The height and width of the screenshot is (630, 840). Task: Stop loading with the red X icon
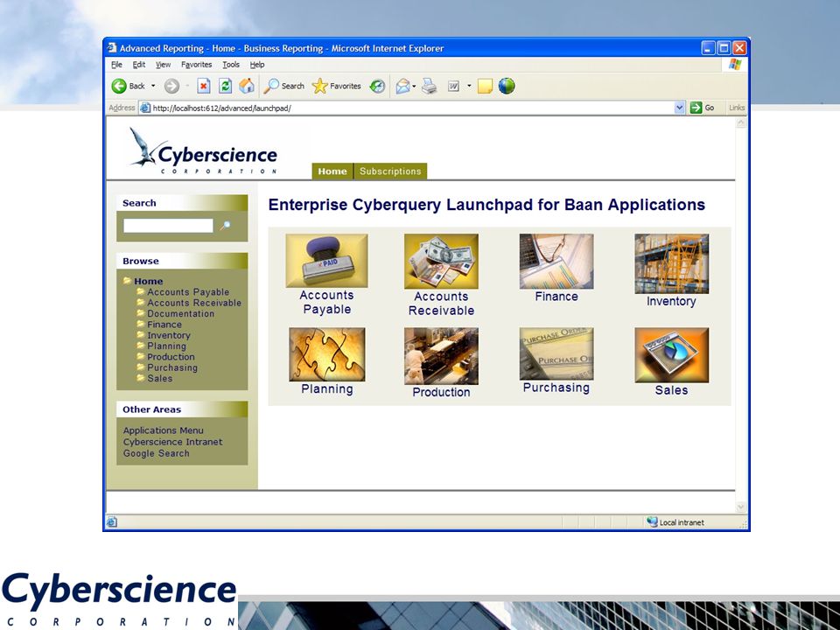coord(204,86)
